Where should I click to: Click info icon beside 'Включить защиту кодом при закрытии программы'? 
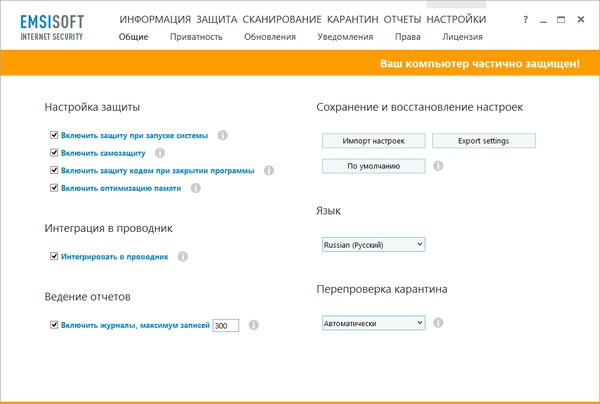click(x=269, y=170)
